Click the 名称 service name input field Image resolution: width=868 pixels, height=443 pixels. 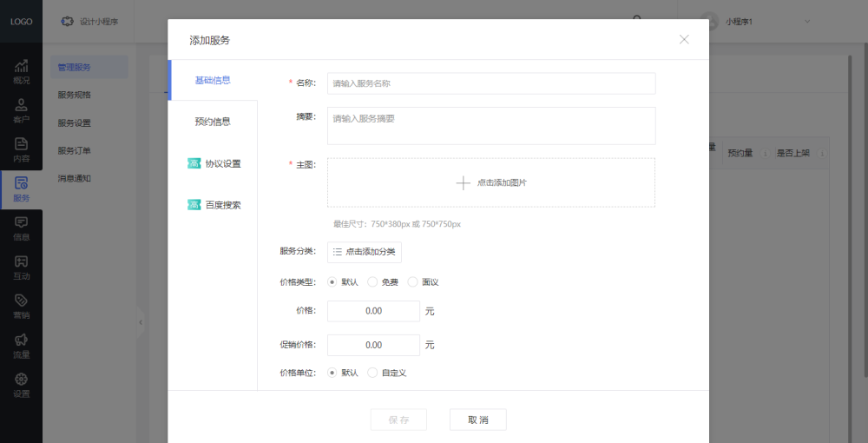coord(490,83)
